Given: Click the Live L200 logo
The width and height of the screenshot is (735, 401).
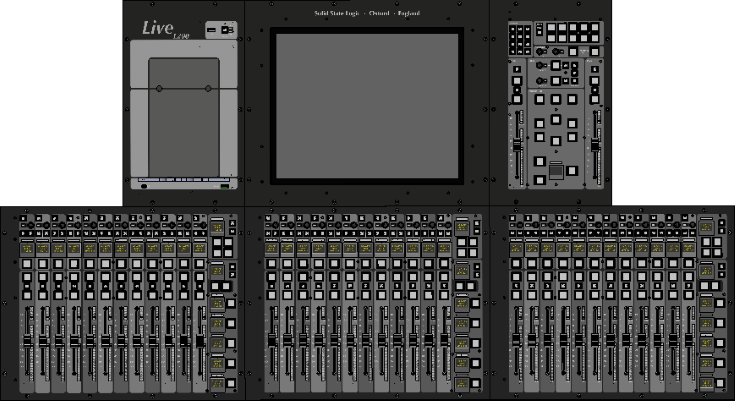Looking at the screenshot, I should click(x=165, y=30).
